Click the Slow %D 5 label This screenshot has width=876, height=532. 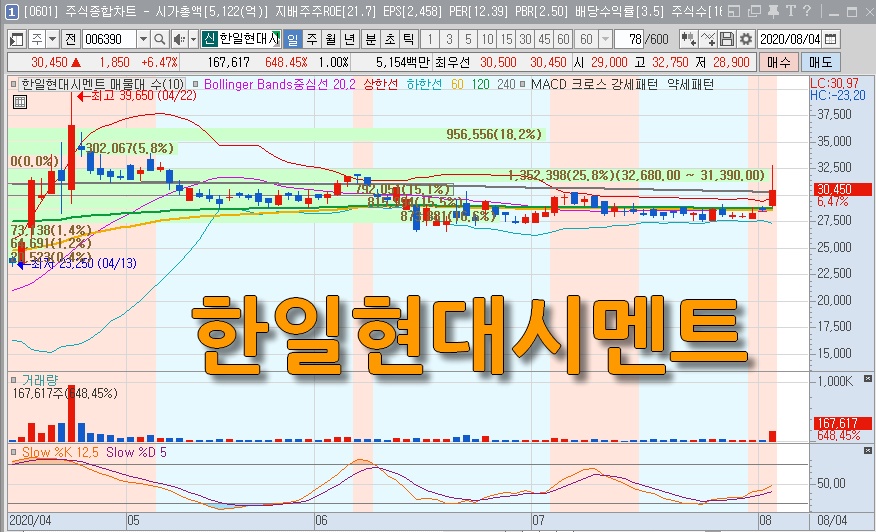tap(136, 452)
